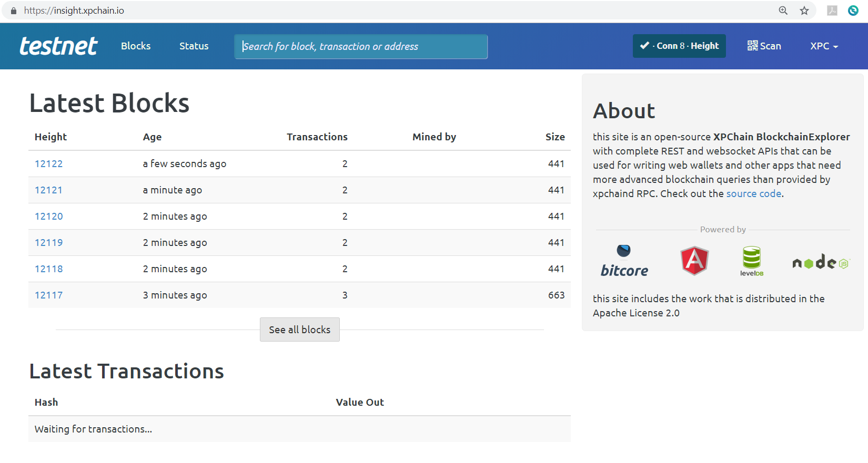
Task: Open the Status page
Action: click(194, 46)
